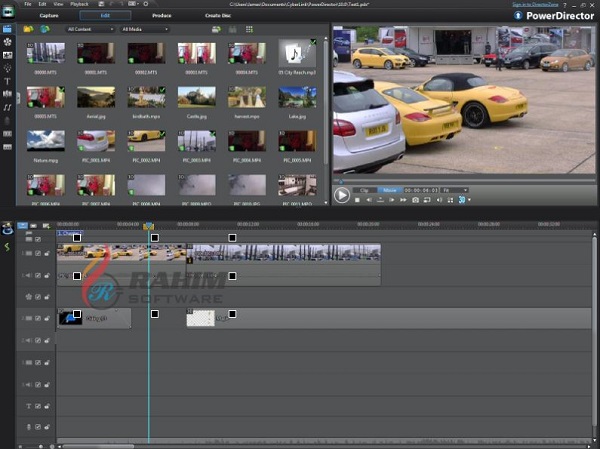Open the All Content dropdown

click(x=90, y=30)
